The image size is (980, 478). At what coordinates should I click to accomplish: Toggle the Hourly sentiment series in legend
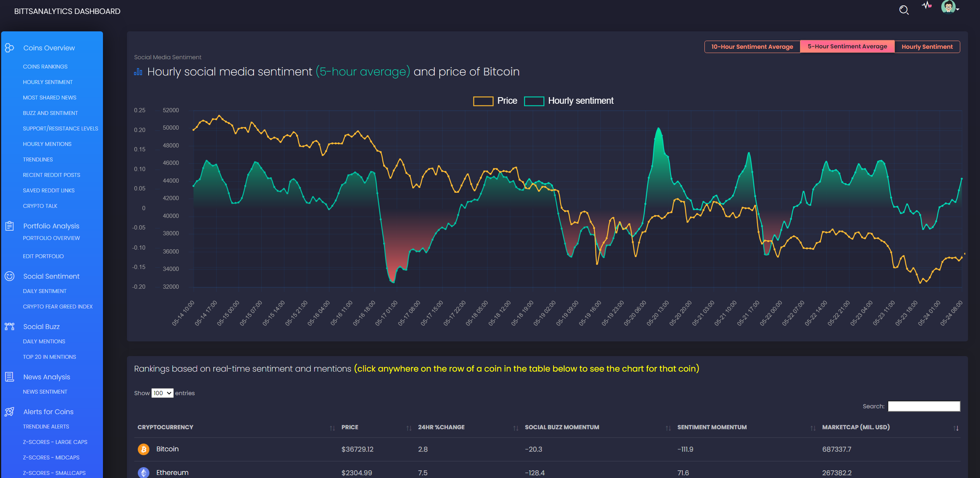[x=569, y=101]
